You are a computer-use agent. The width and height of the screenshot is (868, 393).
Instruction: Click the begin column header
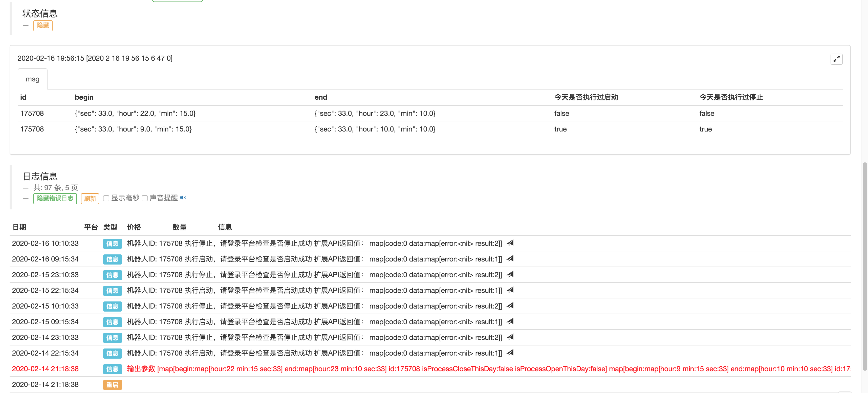(84, 97)
